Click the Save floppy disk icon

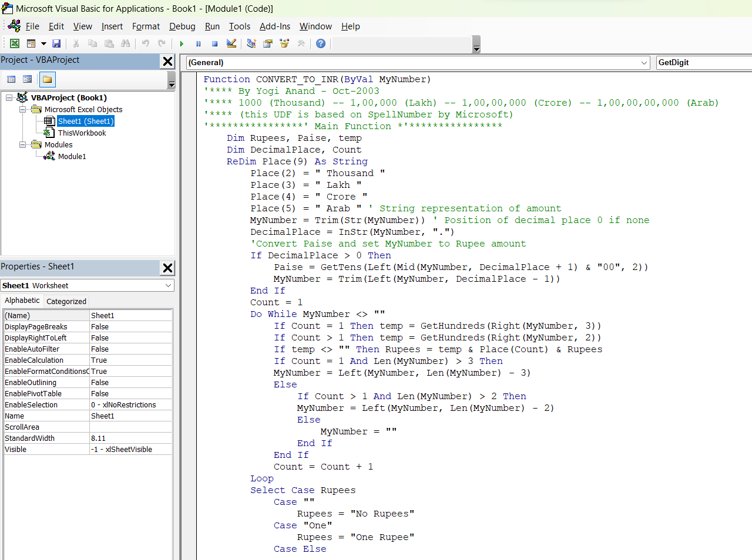click(x=56, y=43)
